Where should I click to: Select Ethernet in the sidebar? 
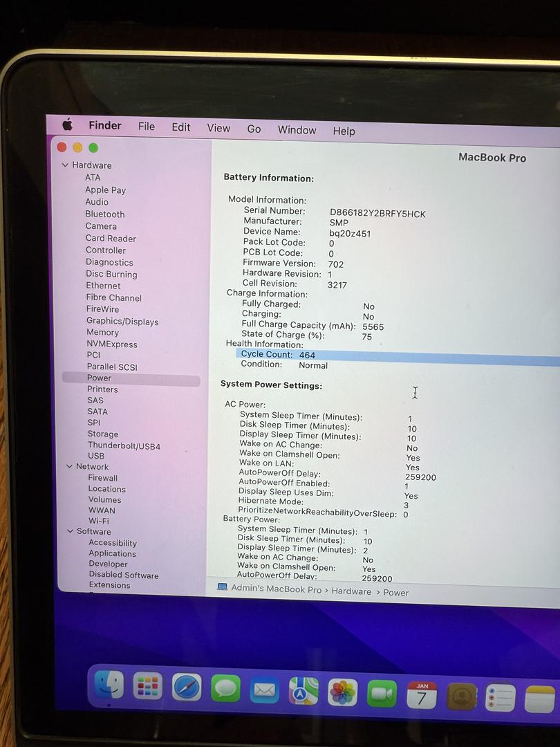(103, 286)
